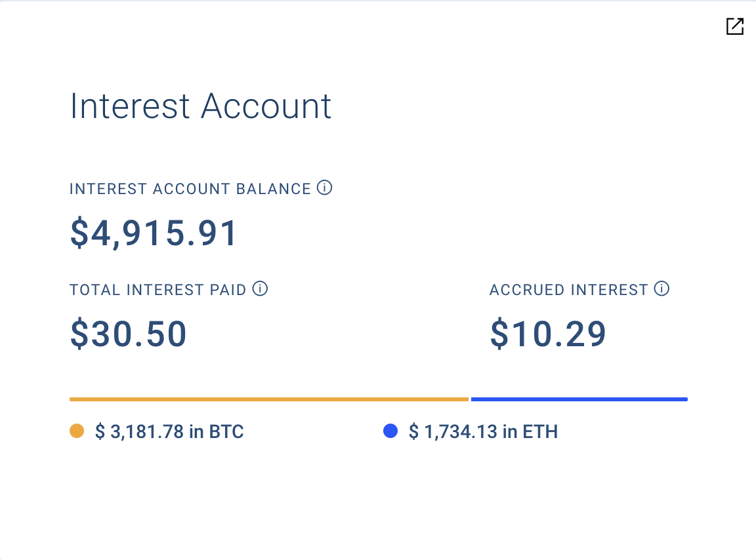756x560 pixels.
Task: Click the orange BTC legend dot
Action: 77,431
